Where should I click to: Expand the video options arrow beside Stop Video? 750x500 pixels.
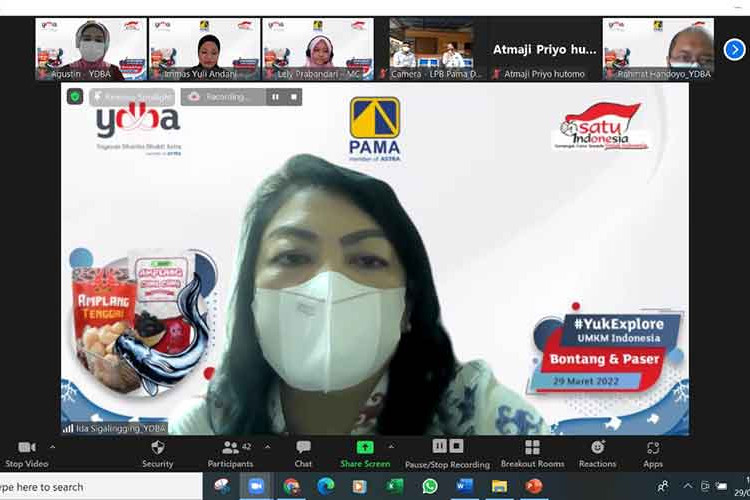coord(52,447)
